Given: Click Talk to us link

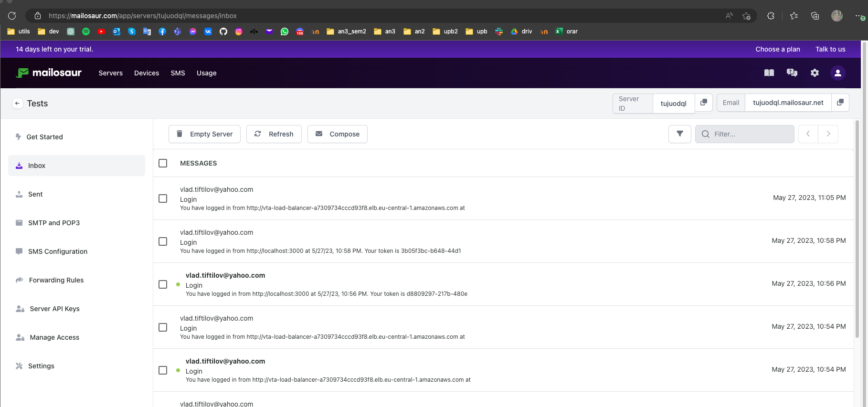Looking at the screenshot, I should [830, 49].
